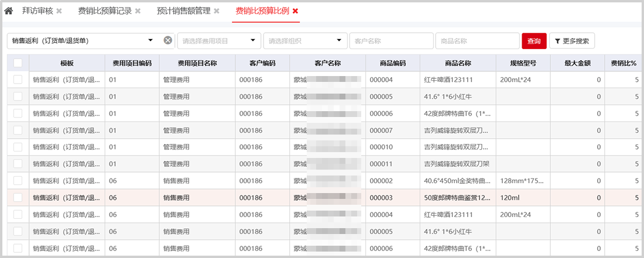Select checkbox of highlighted row 000003
The height and width of the screenshot is (258, 644).
point(18,198)
